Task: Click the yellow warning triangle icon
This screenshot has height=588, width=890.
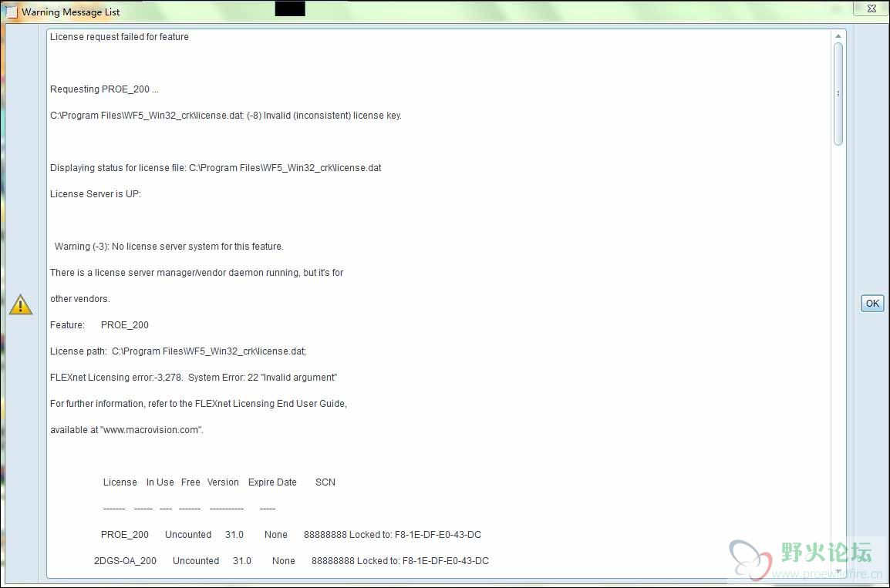Action: 21,304
